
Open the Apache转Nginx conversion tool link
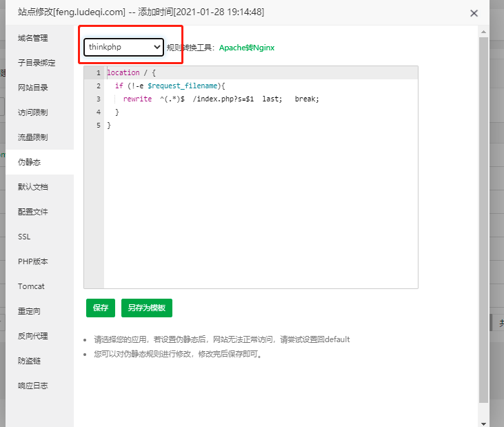(x=246, y=48)
